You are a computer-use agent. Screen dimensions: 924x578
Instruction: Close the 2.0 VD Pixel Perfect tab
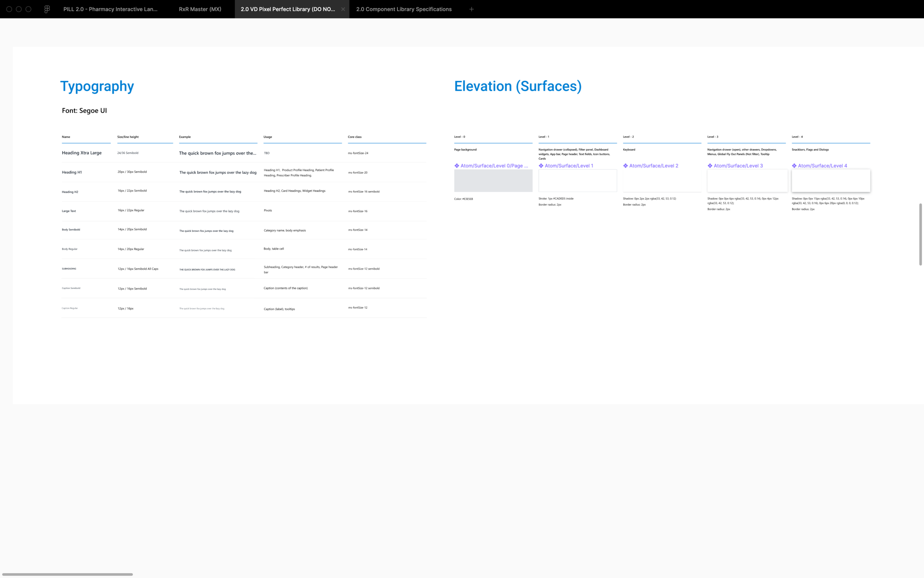343,9
